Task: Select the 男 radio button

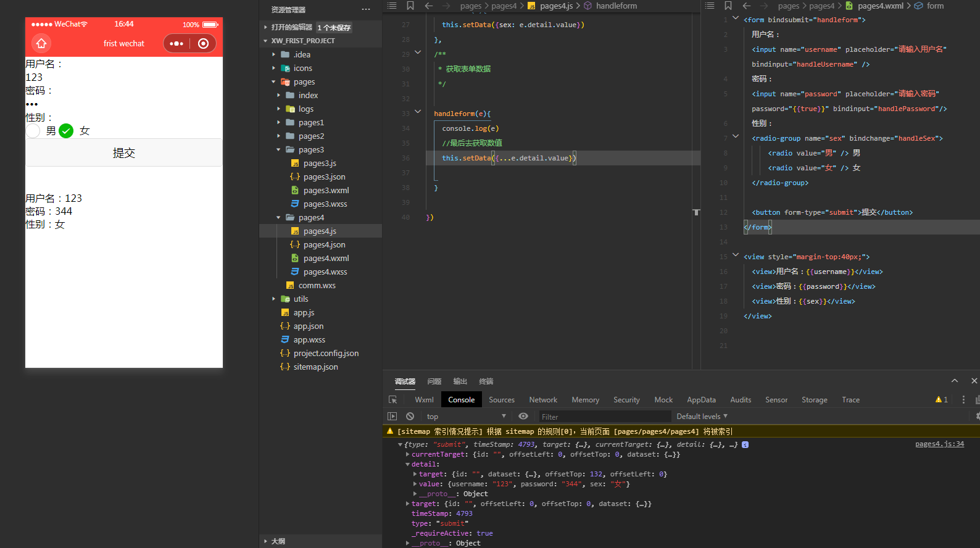Action: point(33,131)
